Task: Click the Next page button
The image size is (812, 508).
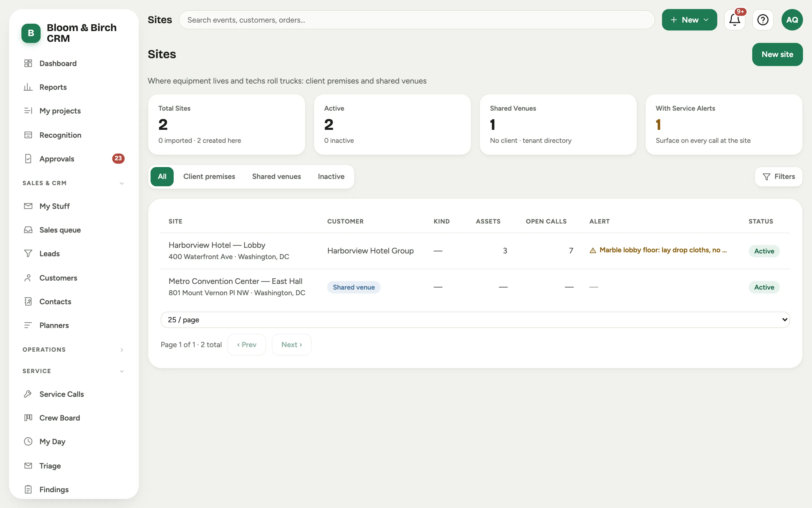Action: point(292,344)
